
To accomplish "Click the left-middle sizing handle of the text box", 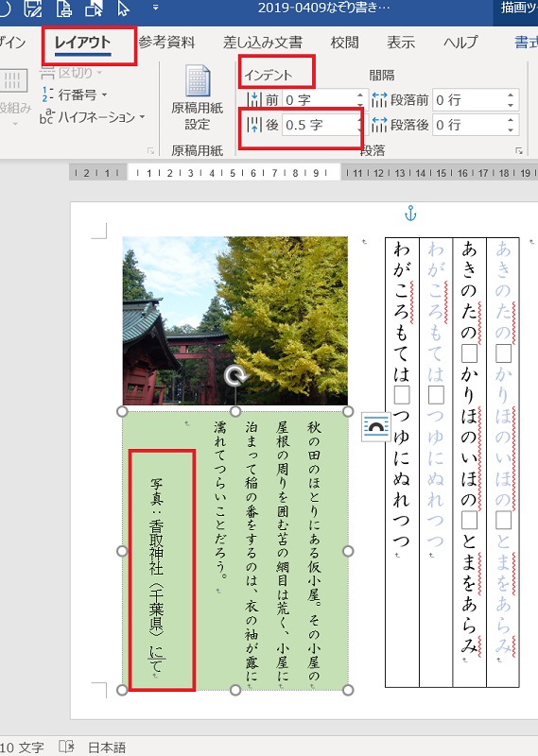I will 122,551.
